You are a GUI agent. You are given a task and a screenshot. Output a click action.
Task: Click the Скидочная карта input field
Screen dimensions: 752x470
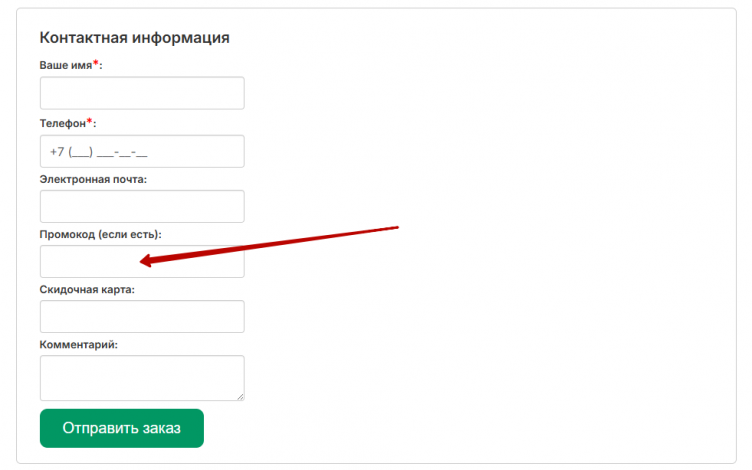(142, 317)
